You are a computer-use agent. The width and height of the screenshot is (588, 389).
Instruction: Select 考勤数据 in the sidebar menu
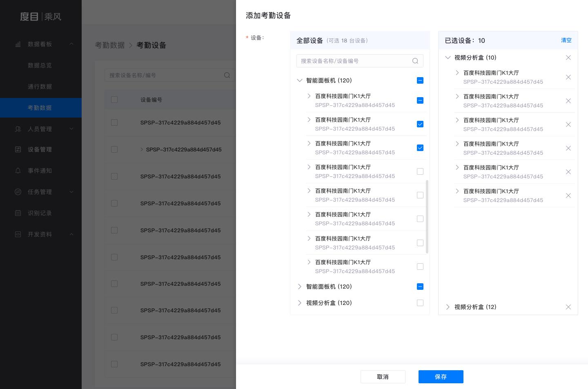click(x=41, y=108)
